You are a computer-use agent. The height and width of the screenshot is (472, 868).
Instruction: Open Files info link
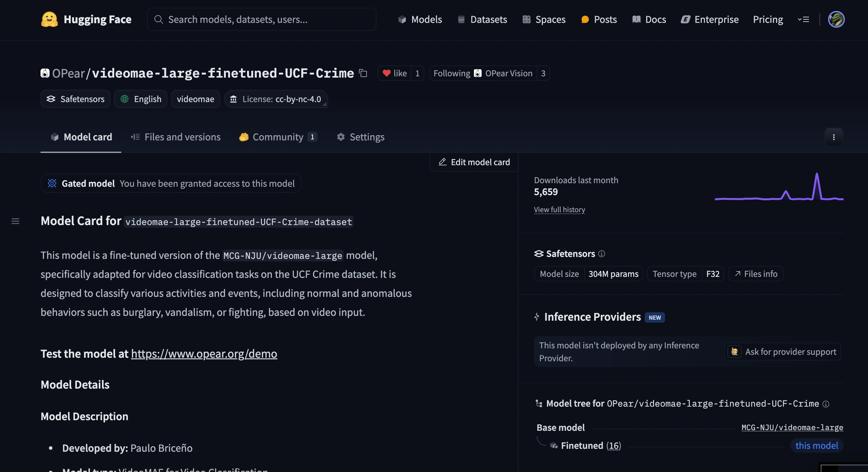[756, 274]
